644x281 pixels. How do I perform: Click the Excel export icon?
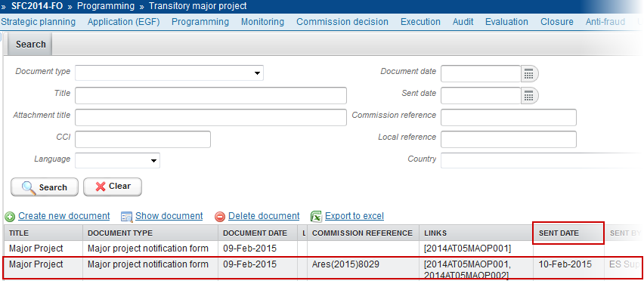click(316, 216)
